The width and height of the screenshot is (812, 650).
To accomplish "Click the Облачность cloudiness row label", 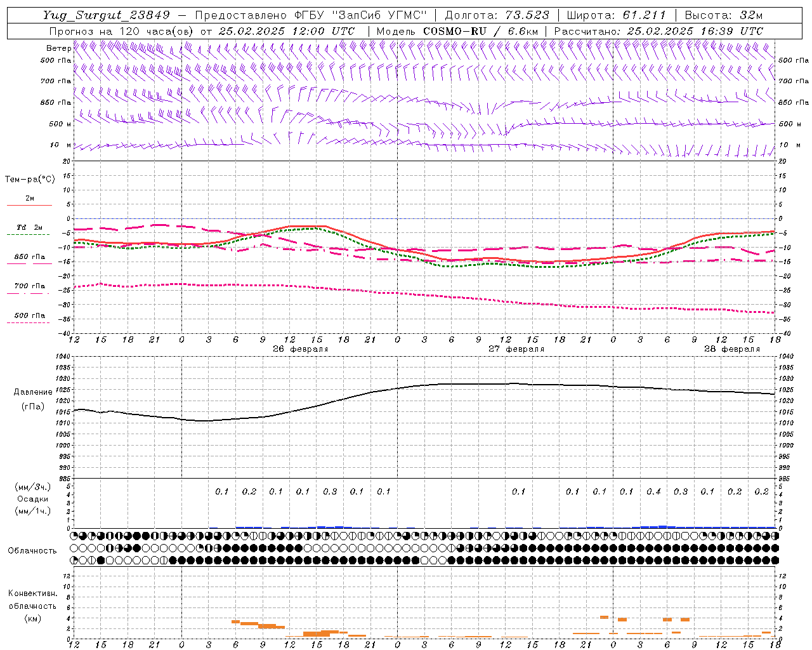I will [x=32, y=550].
